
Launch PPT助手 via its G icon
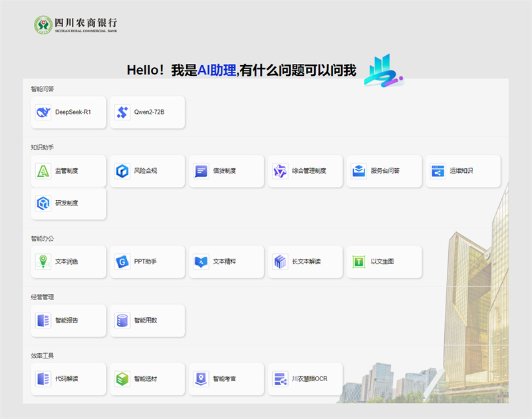(x=122, y=262)
